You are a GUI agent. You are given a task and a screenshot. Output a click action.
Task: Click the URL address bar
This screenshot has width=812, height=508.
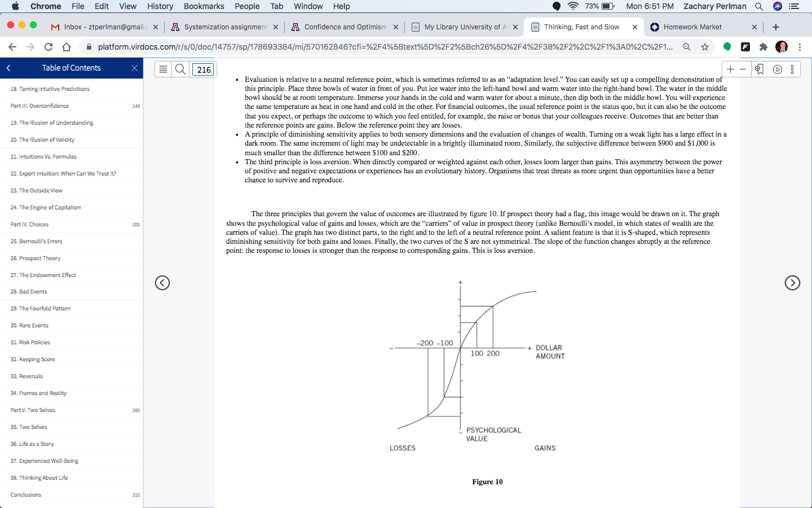pos(385,47)
